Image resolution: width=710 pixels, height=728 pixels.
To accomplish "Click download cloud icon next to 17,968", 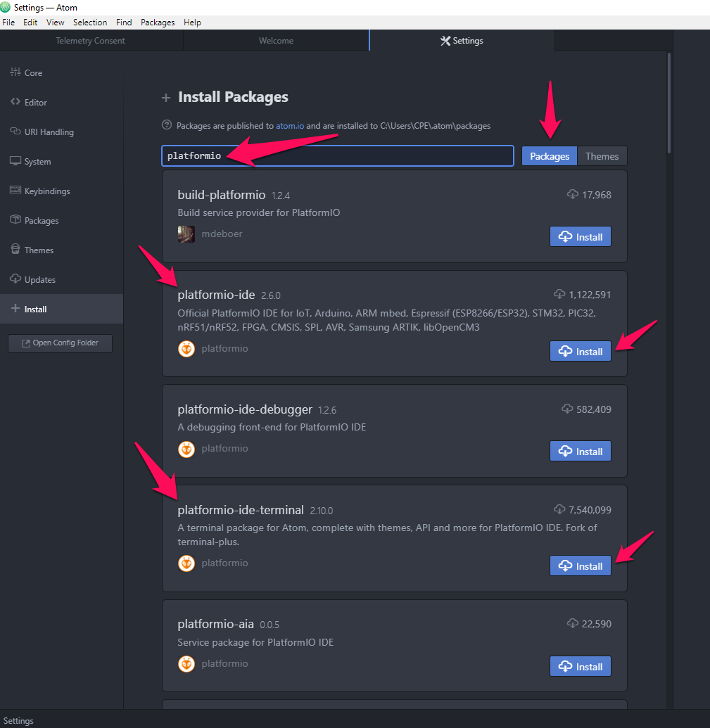I will click(573, 194).
